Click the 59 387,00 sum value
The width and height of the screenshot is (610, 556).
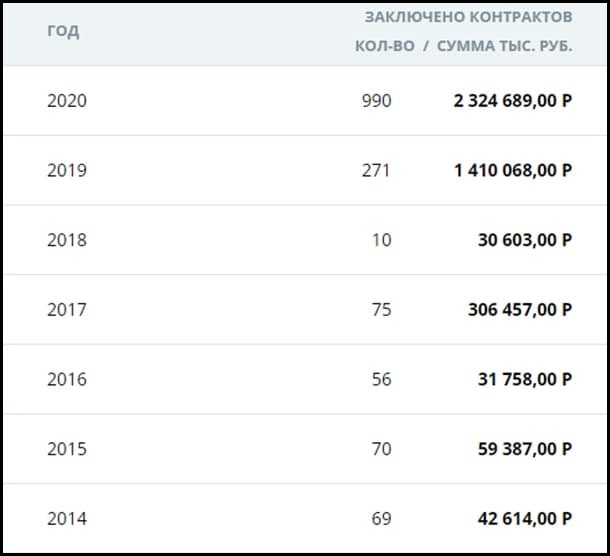[x=524, y=449]
